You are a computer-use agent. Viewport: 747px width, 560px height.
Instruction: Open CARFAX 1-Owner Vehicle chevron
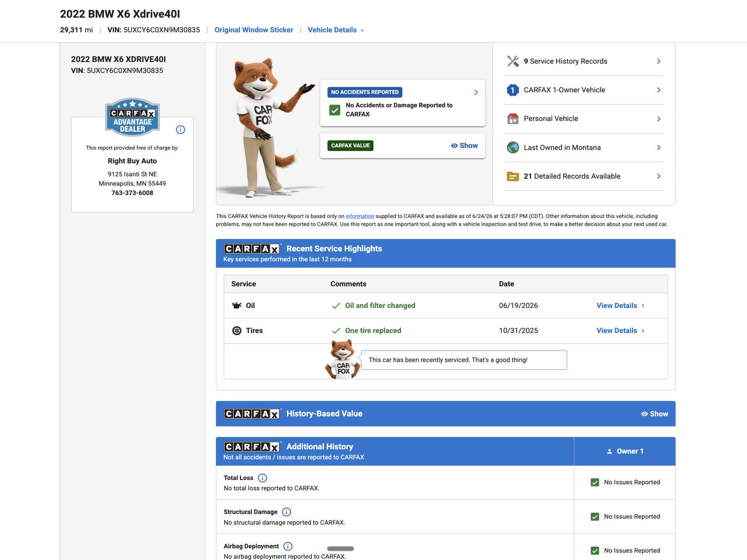coord(659,90)
